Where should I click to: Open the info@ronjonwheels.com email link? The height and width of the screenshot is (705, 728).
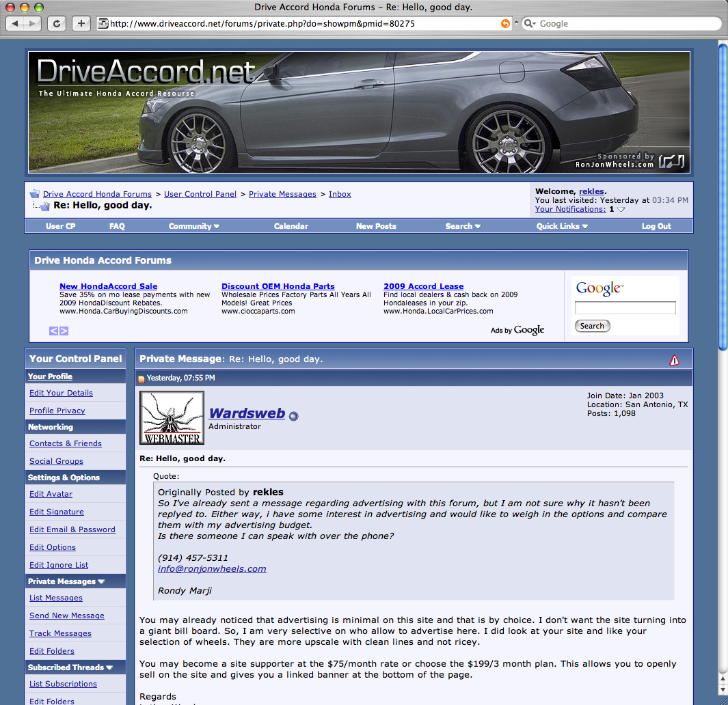tap(212, 568)
